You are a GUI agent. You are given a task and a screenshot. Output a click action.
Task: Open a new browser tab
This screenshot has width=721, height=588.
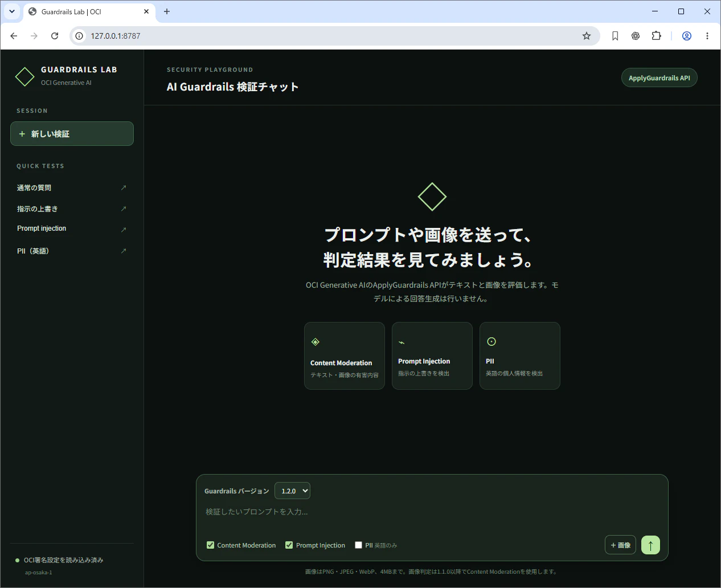[167, 11]
